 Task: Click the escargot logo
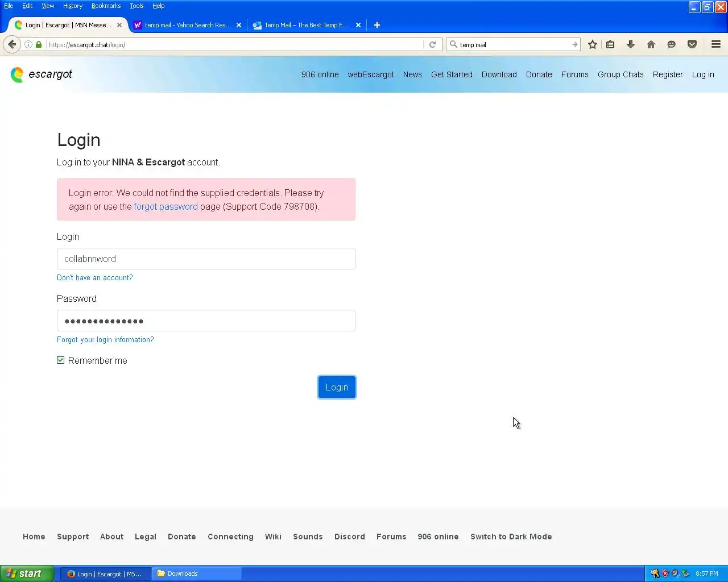42,74
